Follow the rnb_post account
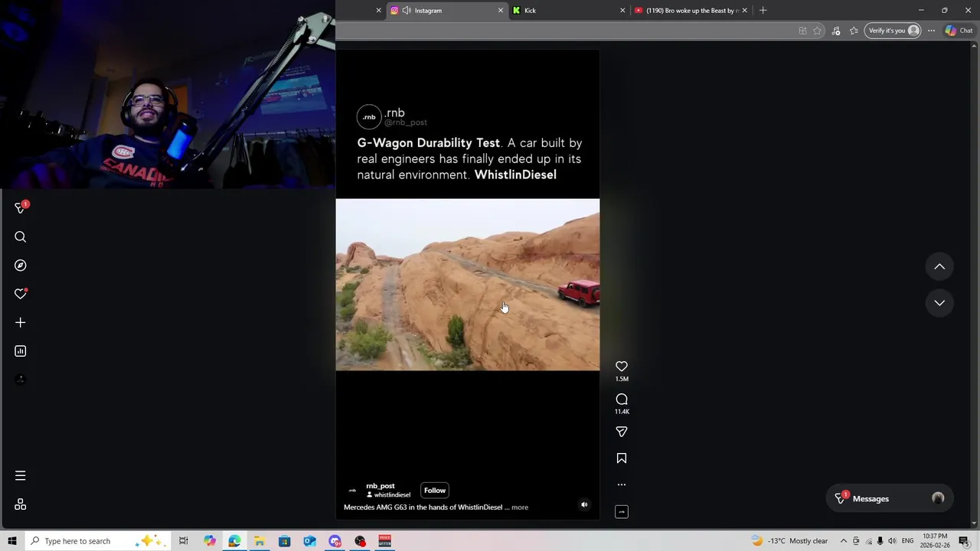The height and width of the screenshot is (551, 980). click(x=435, y=491)
